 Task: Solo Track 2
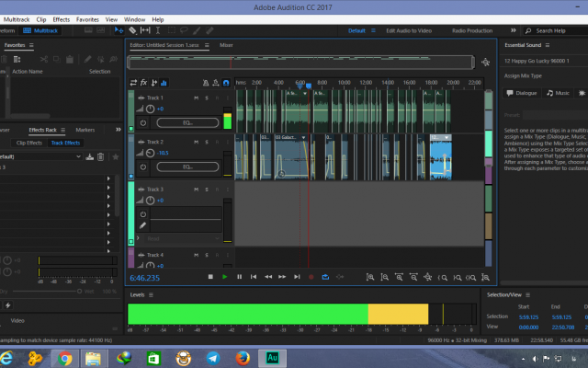click(x=207, y=142)
